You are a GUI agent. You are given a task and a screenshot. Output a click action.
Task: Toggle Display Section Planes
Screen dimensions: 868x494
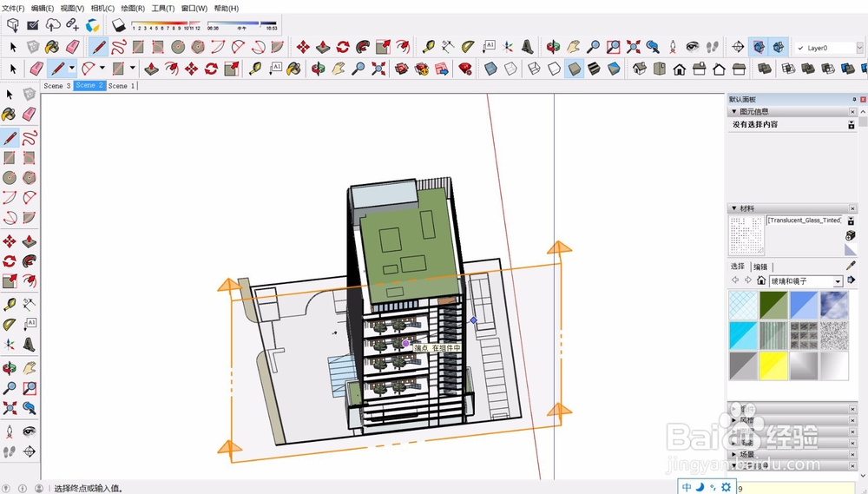(759, 47)
